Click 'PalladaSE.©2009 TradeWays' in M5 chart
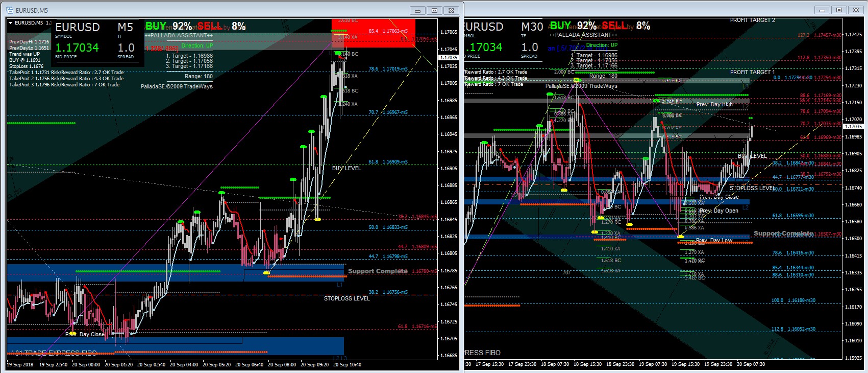Screen dimensions: 868x373 pos(177,86)
